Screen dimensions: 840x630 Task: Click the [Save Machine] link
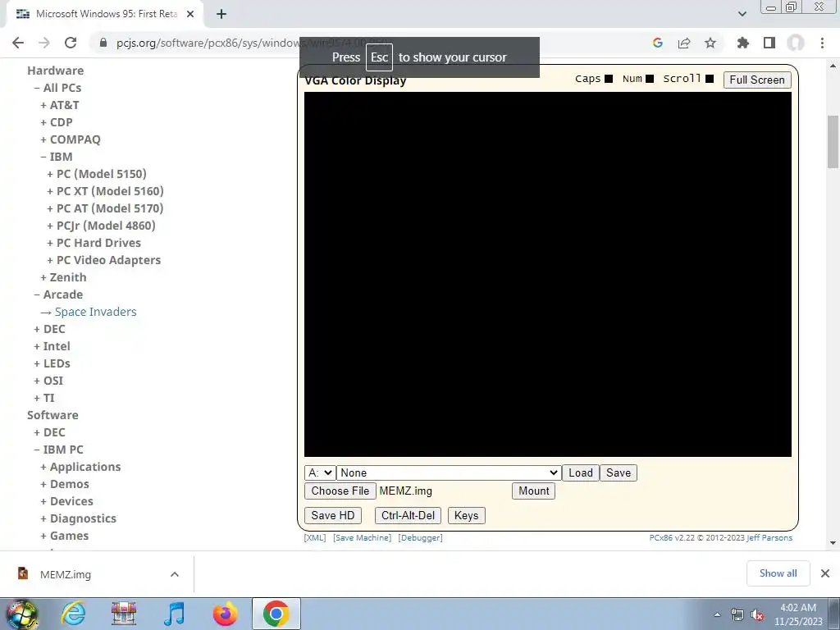(x=362, y=538)
